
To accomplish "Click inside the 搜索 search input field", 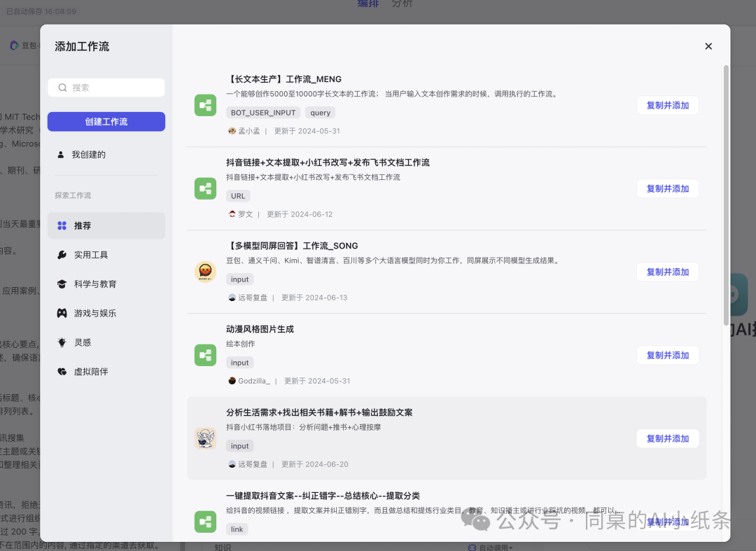I will [x=112, y=88].
